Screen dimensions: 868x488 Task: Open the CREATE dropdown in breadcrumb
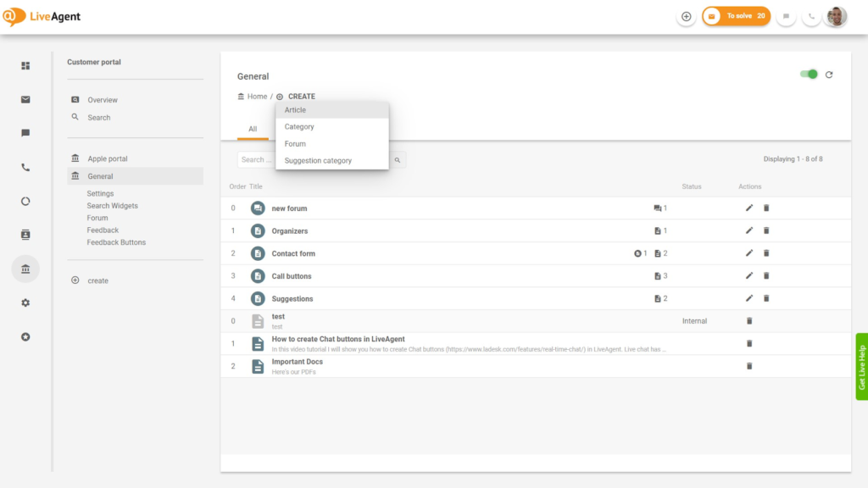(x=296, y=97)
